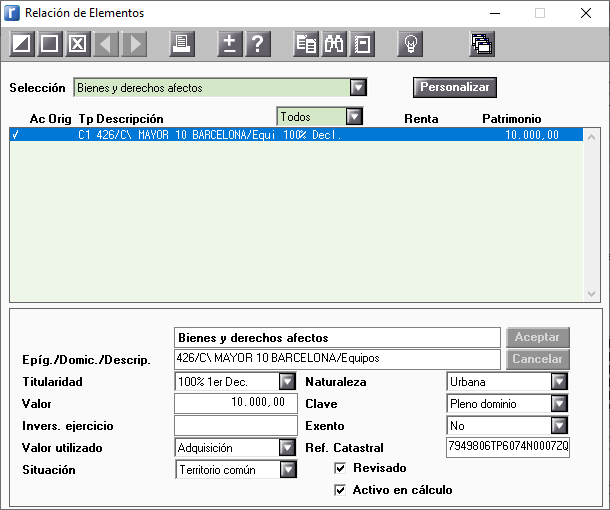Click the Ref. Catastral input field

pos(508,447)
